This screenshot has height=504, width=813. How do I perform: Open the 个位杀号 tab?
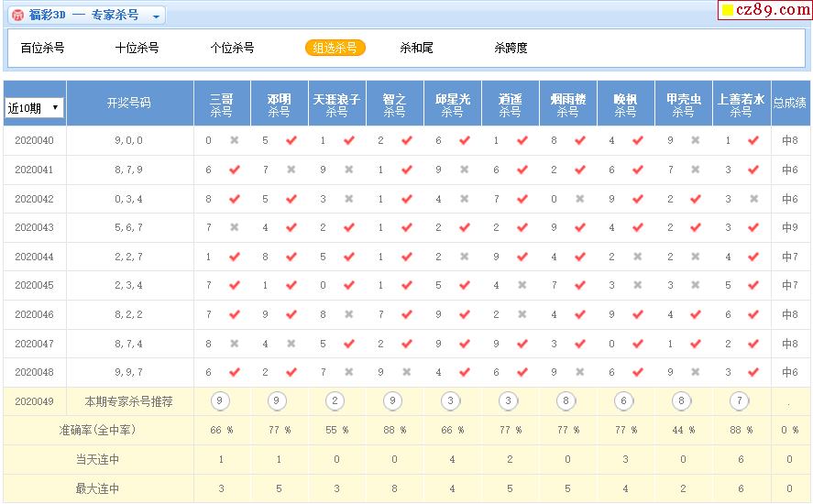pos(232,48)
